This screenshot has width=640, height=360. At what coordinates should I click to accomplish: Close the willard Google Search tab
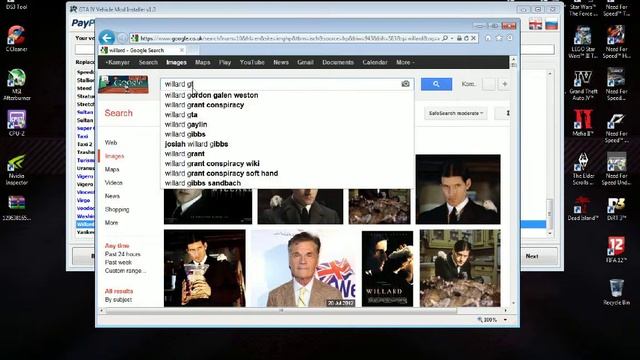pyautogui.click(x=182, y=50)
